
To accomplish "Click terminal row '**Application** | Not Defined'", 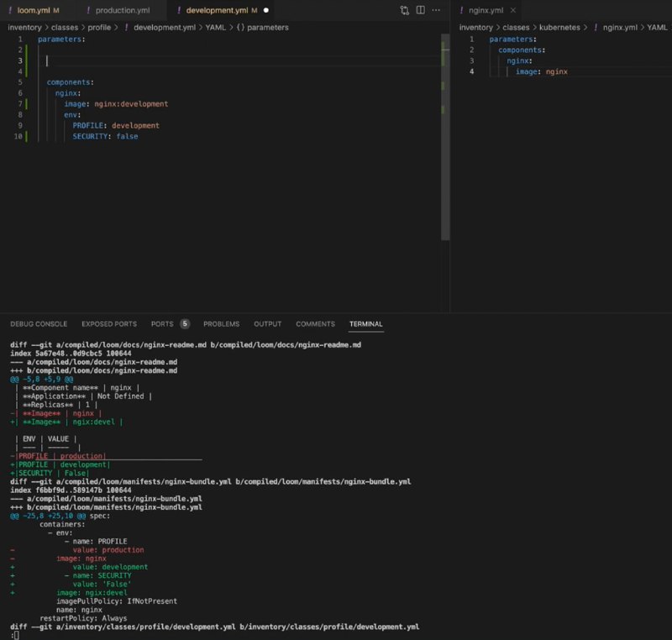I will (83, 396).
